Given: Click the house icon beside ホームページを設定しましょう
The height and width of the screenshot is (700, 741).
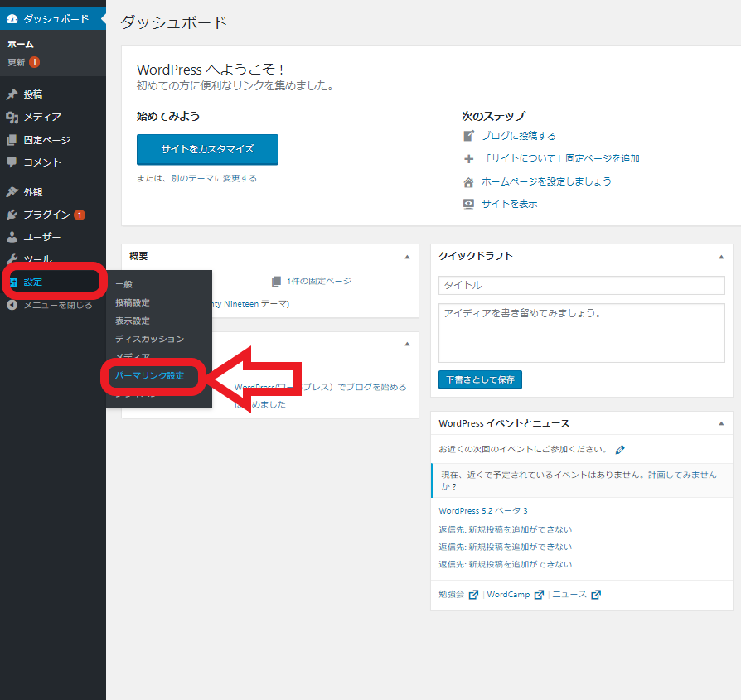Looking at the screenshot, I should click(468, 182).
